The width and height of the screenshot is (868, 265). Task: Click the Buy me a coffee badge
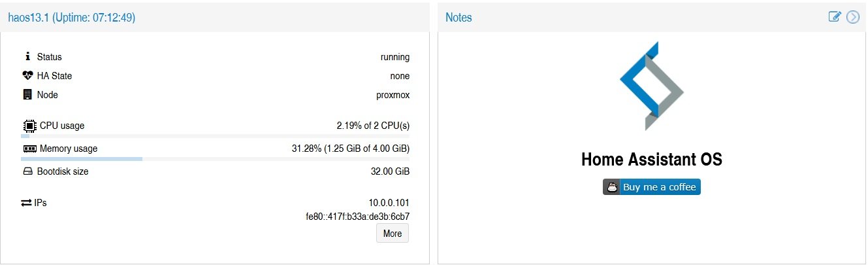[x=652, y=186]
